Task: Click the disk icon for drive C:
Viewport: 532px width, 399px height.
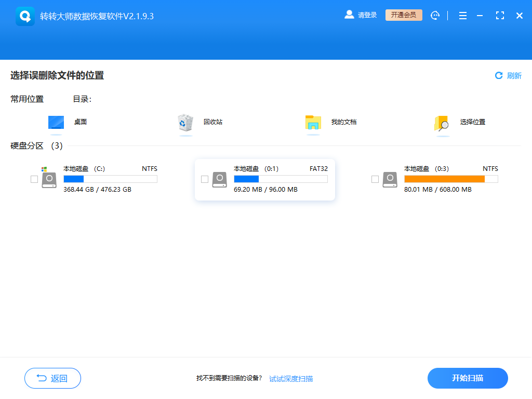Action: (49, 179)
